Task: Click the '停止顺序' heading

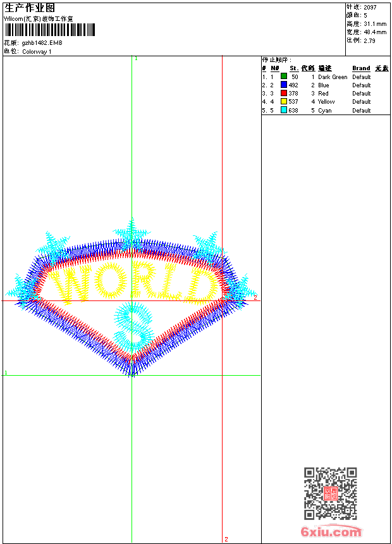Action: tap(276, 60)
